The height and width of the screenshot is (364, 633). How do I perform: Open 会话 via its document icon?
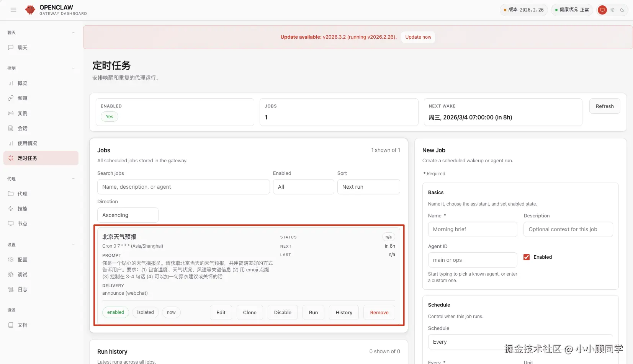click(x=11, y=128)
